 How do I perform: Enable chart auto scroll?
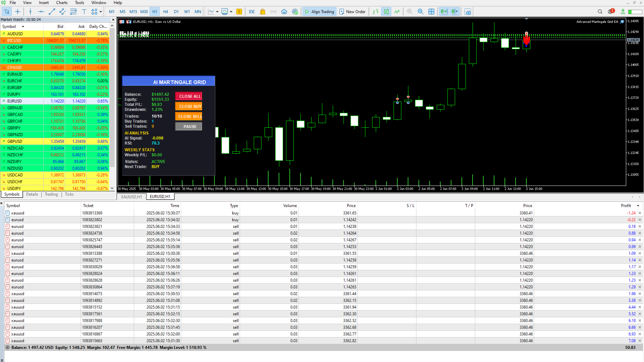point(444,11)
